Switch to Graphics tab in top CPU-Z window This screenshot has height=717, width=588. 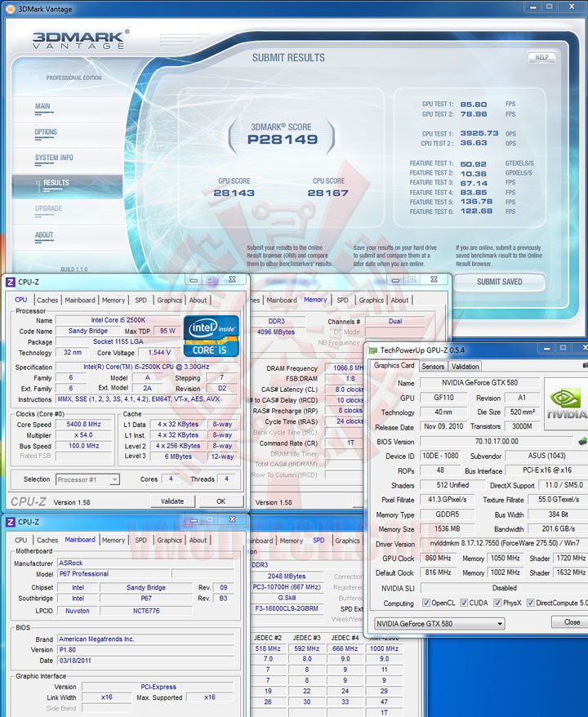170,300
